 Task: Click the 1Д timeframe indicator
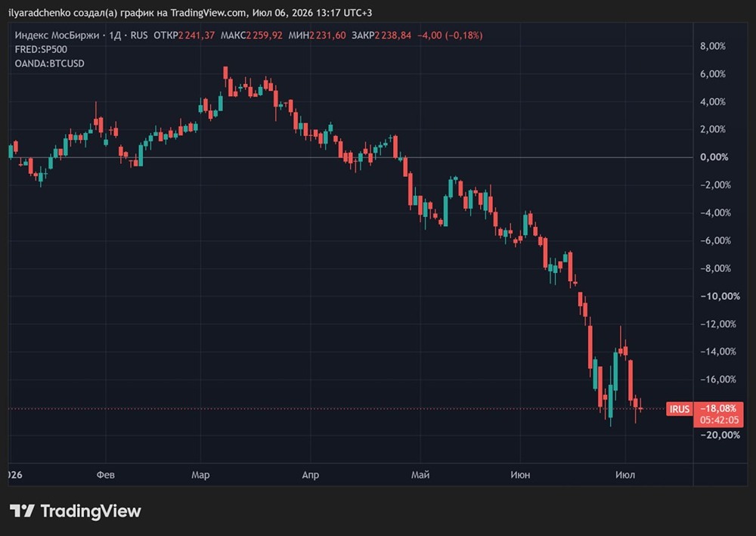(x=115, y=36)
